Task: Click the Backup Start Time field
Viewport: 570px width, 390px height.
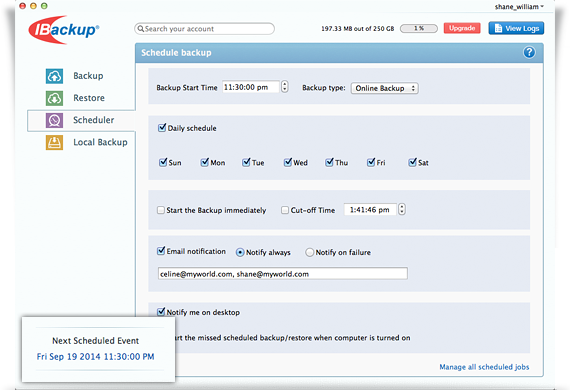Action: click(251, 87)
